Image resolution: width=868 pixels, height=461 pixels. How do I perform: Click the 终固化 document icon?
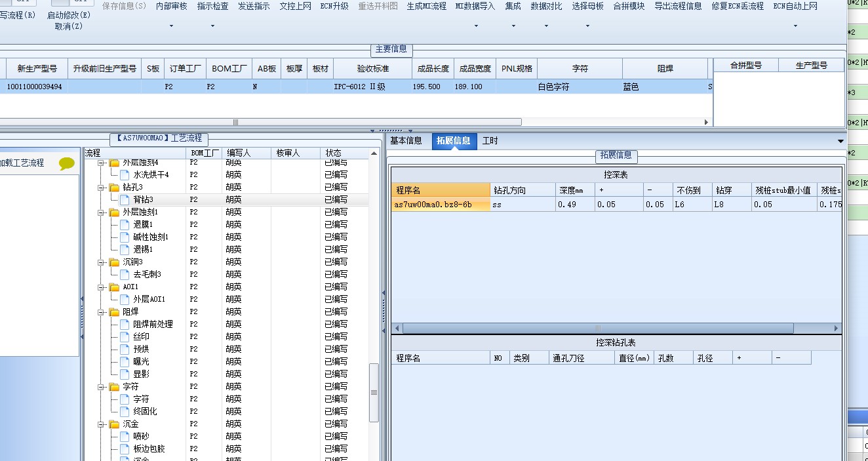click(x=125, y=412)
